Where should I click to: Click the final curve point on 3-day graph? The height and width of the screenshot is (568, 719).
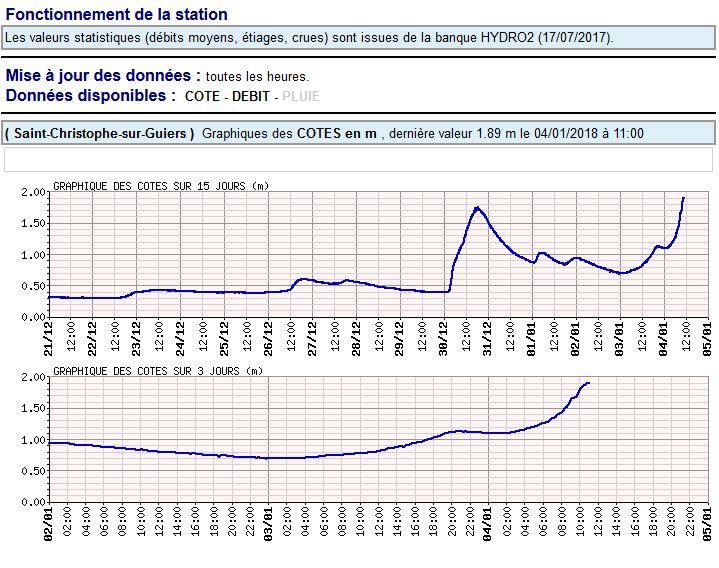(x=589, y=383)
